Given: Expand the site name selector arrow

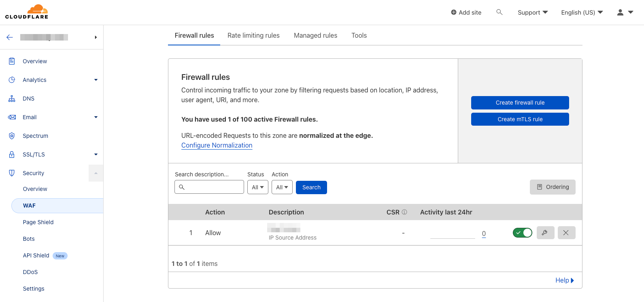Looking at the screenshot, I should (96, 37).
